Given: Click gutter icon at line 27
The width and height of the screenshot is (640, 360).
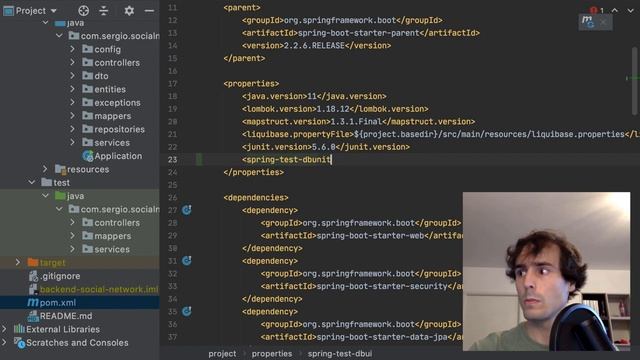Looking at the screenshot, I should pos(187,210).
